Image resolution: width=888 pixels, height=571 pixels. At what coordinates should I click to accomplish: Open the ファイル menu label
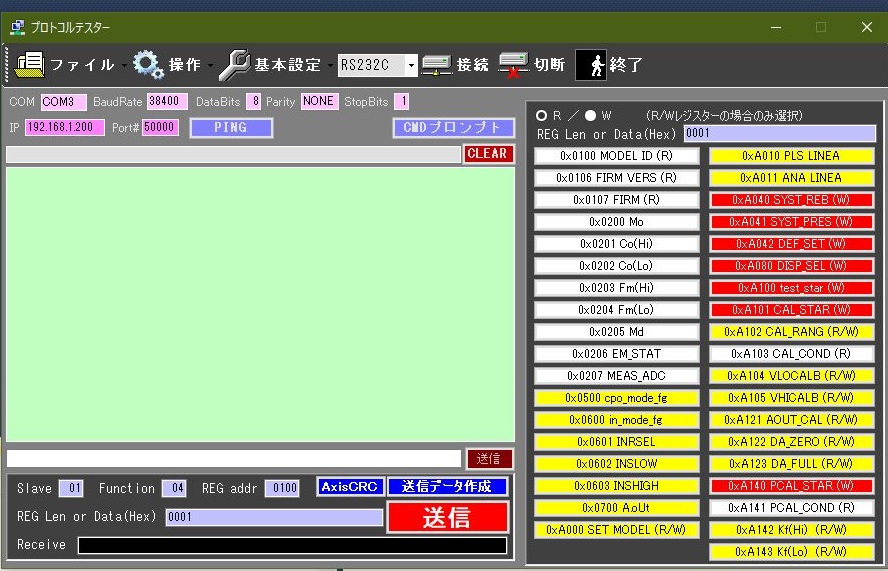(x=83, y=65)
